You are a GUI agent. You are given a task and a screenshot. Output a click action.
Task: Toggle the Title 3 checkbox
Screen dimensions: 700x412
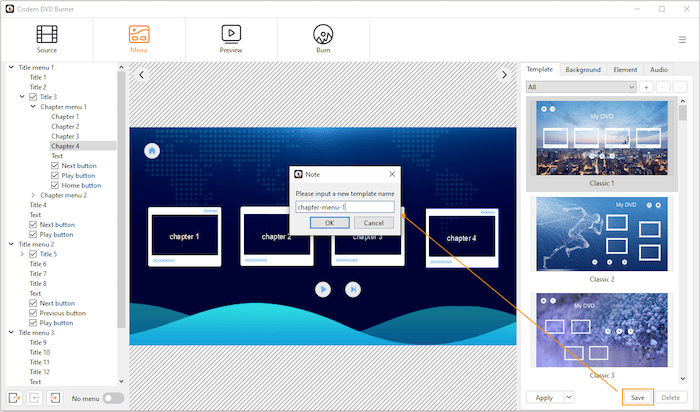pos(33,97)
